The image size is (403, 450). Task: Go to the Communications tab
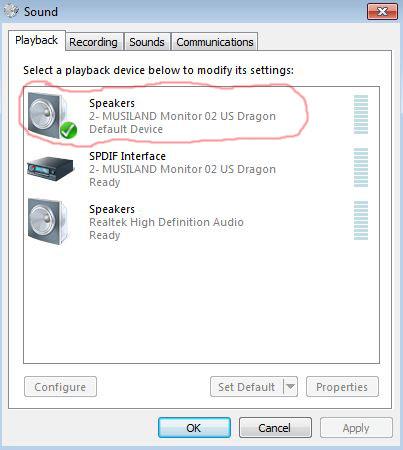tap(215, 42)
